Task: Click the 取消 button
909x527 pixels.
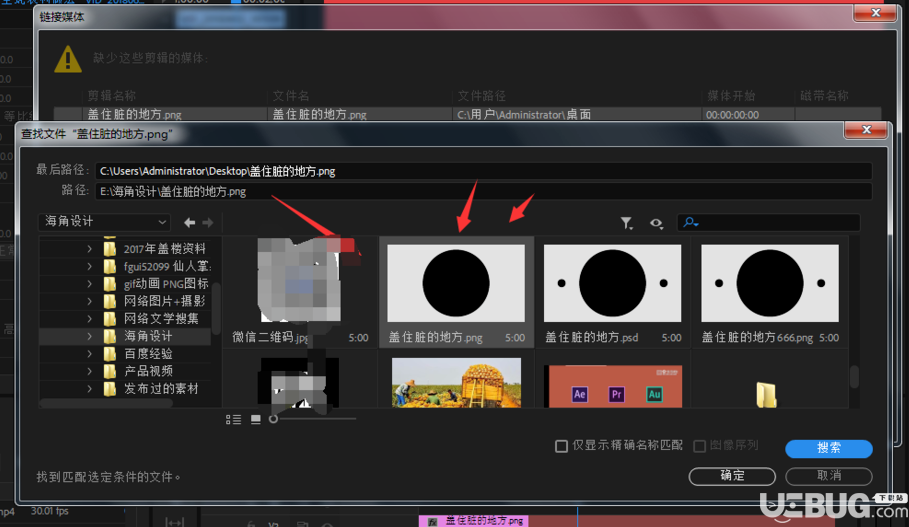Action: point(829,476)
